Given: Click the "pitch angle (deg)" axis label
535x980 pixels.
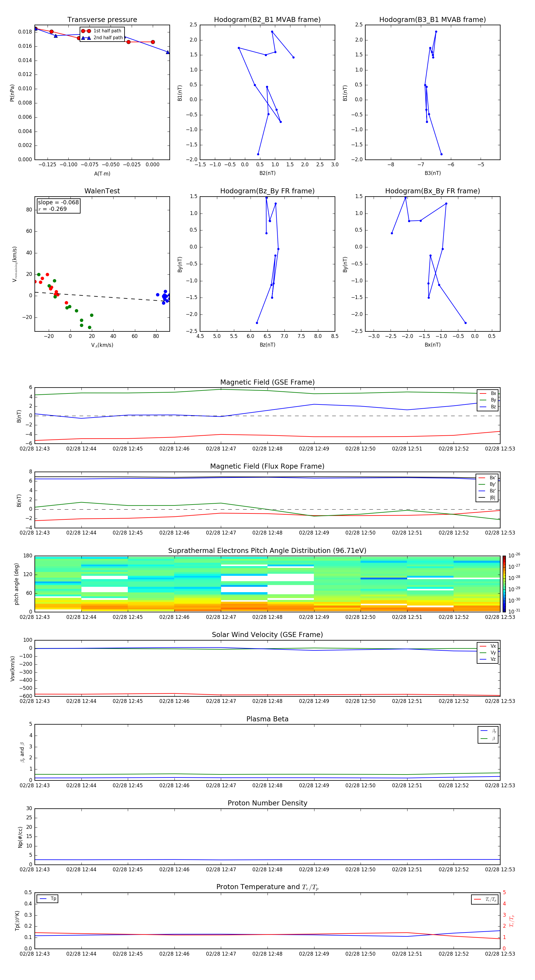Looking at the screenshot, I should click(16, 584).
